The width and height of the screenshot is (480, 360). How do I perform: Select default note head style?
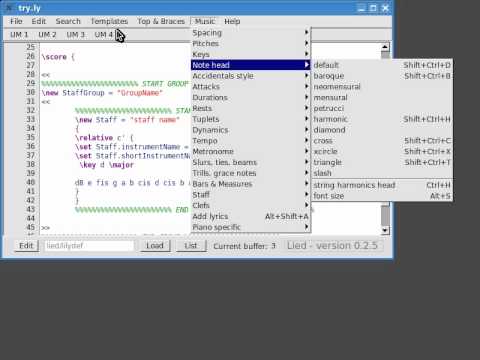pyautogui.click(x=382, y=65)
